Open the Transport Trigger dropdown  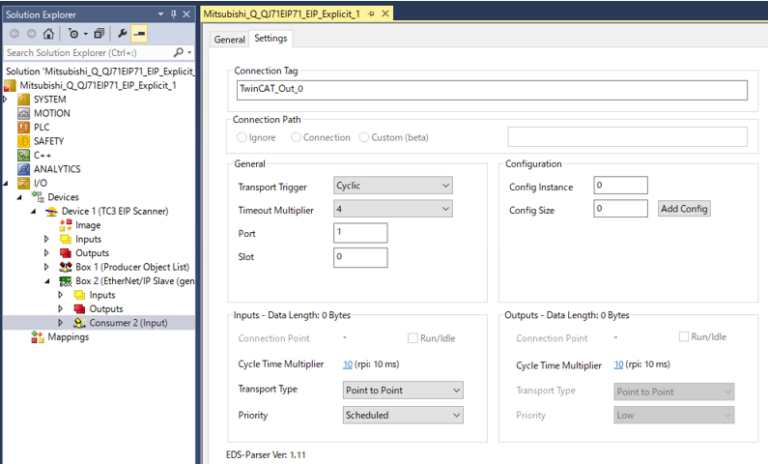[394, 186]
